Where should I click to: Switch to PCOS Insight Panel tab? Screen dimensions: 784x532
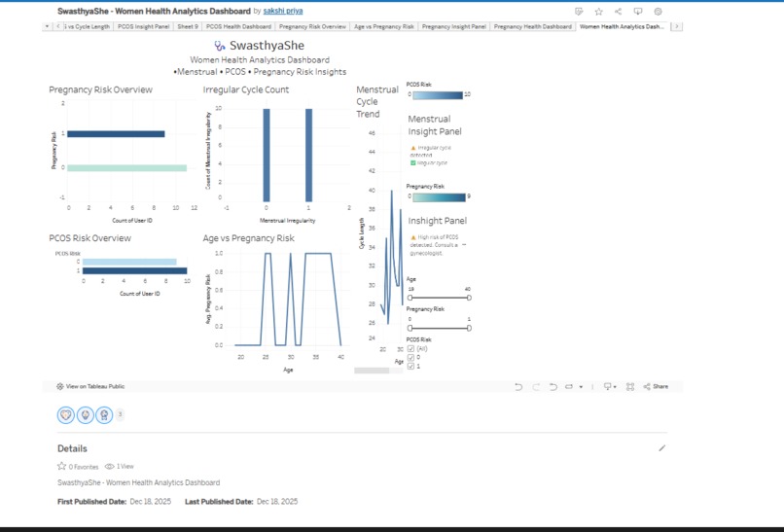click(x=144, y=26)
